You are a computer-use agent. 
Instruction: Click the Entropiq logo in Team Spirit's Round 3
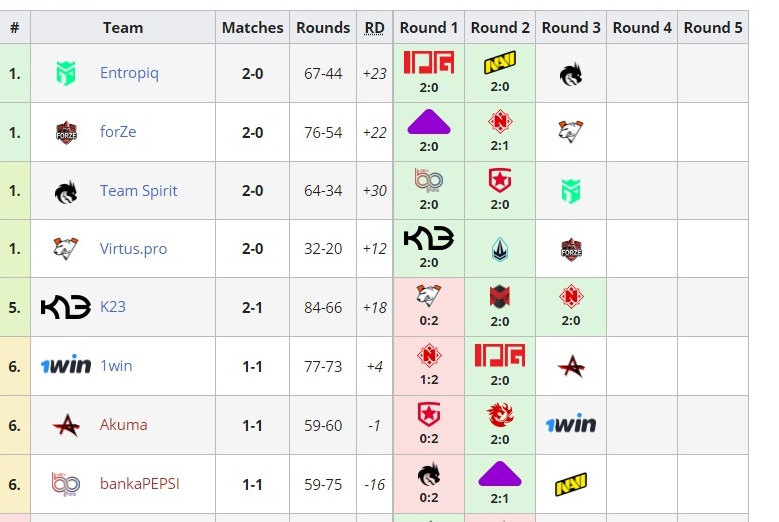[571, 190]
